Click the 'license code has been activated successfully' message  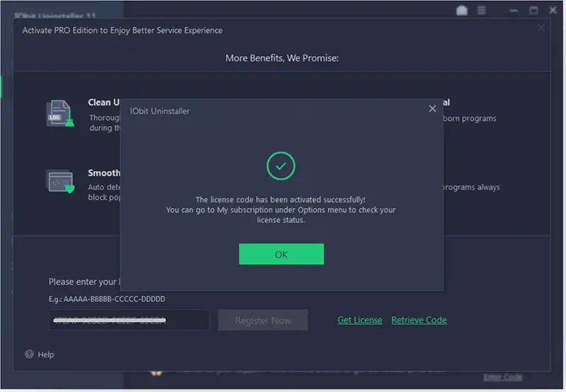280,200
